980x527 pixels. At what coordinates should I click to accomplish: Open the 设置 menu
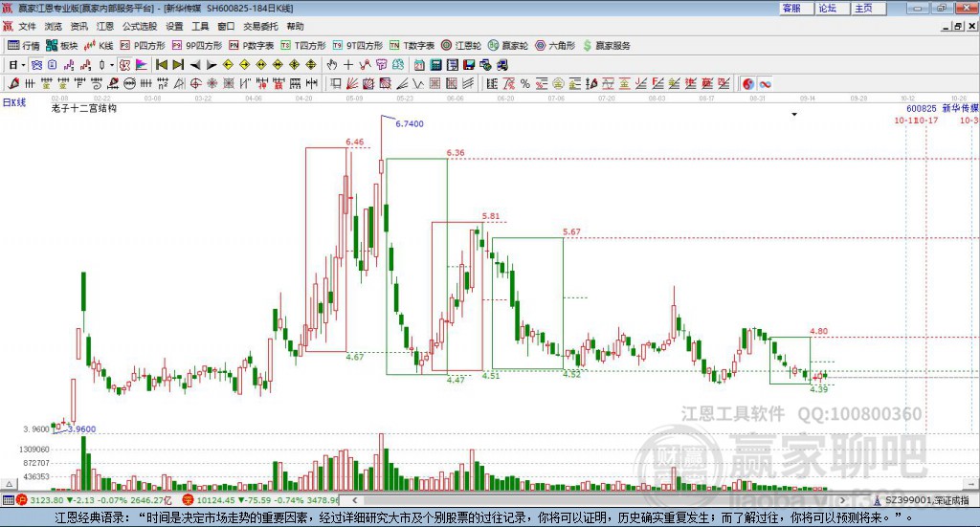pyautogui.click(x=174, y=26)
